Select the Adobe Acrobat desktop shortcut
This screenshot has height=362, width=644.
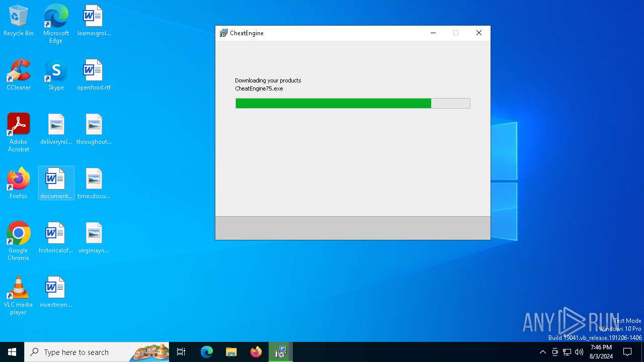click(x=19, y=133)
